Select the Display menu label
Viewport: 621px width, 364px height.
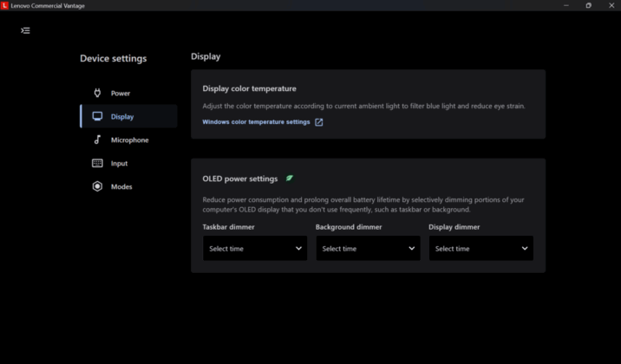pyautogui.click(x=122, y=117)
